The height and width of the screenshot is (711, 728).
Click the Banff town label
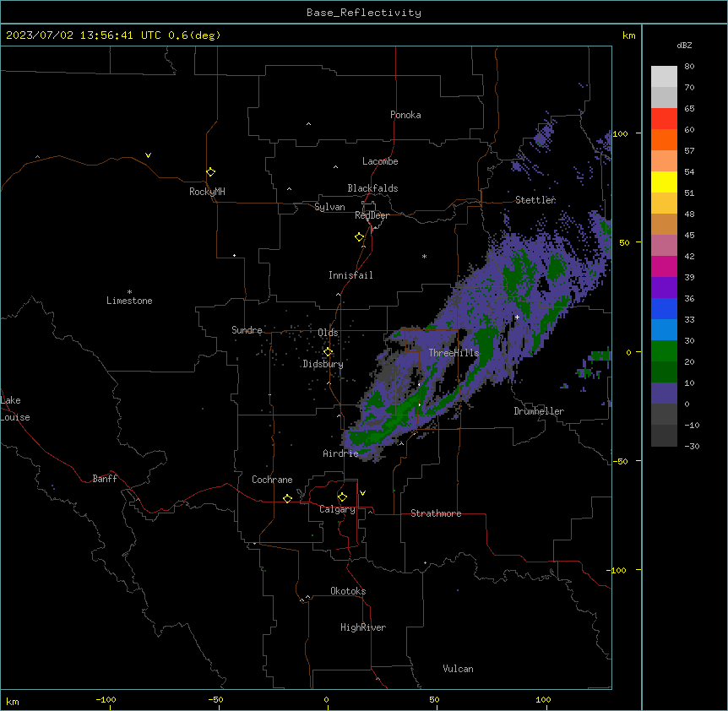click(105, 479)
